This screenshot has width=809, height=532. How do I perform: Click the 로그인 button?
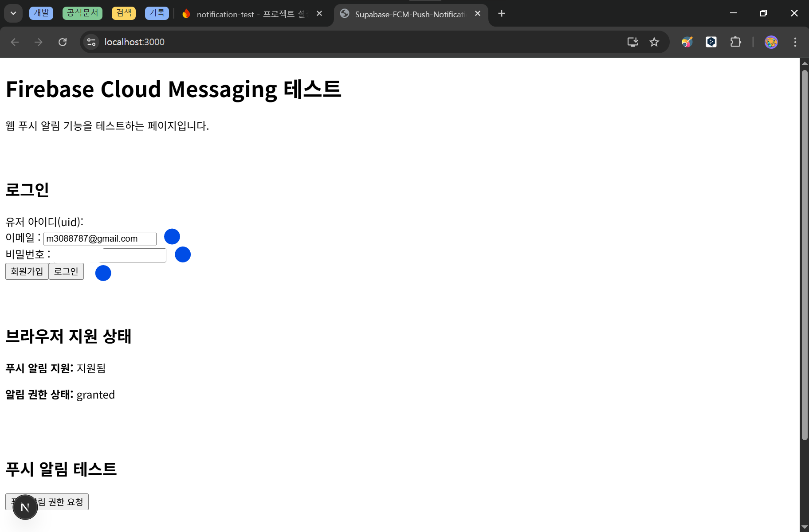(x=66, y=271)
